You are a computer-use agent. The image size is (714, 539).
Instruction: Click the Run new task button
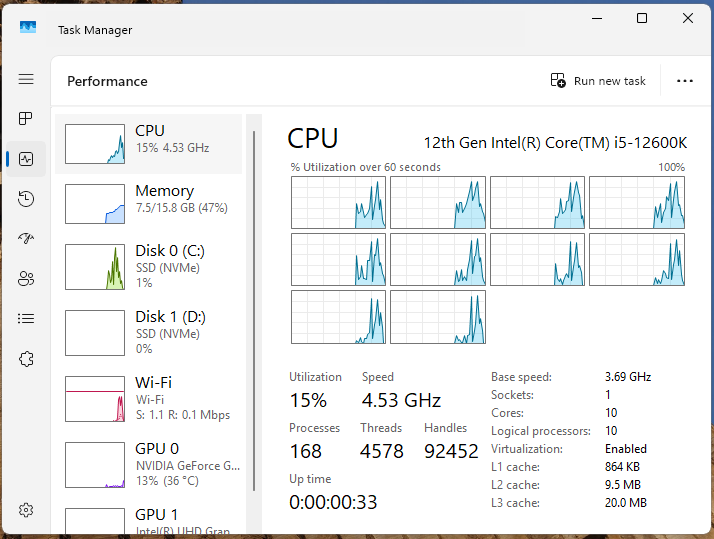pos(598,81)
